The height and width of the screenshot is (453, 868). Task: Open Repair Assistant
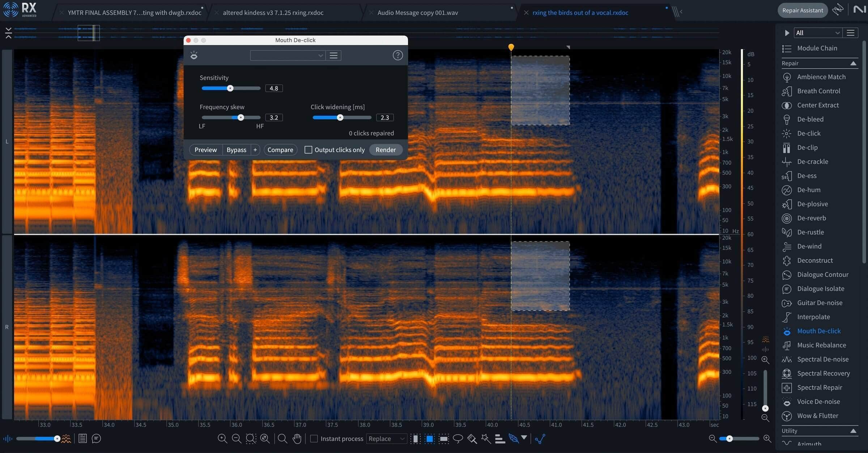pos(803,10)
